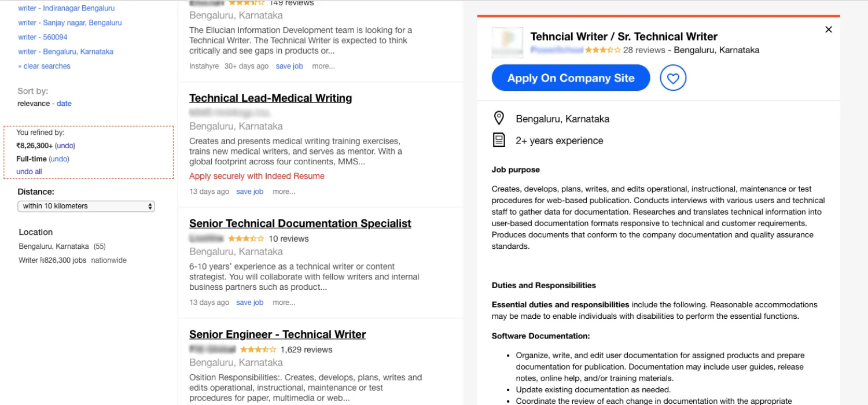Viewport: 868px width, 405px height.
Task: Click Apply On Company Site button
Action: 571,78
